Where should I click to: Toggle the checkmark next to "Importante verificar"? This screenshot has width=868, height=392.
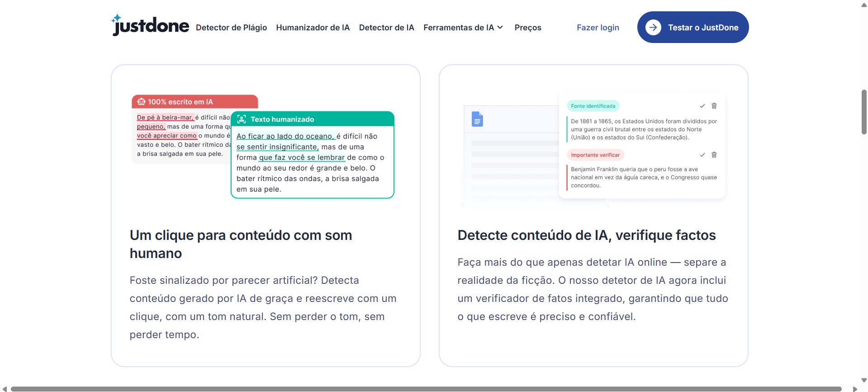point(702,155)
